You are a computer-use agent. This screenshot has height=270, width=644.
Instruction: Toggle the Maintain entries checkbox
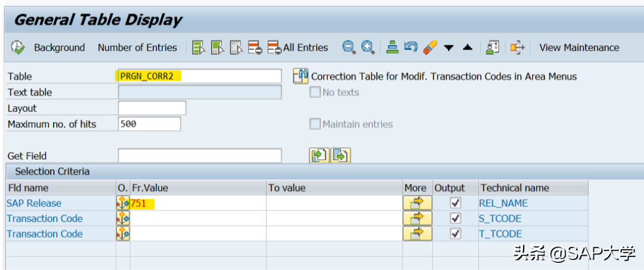coord(315,124)
